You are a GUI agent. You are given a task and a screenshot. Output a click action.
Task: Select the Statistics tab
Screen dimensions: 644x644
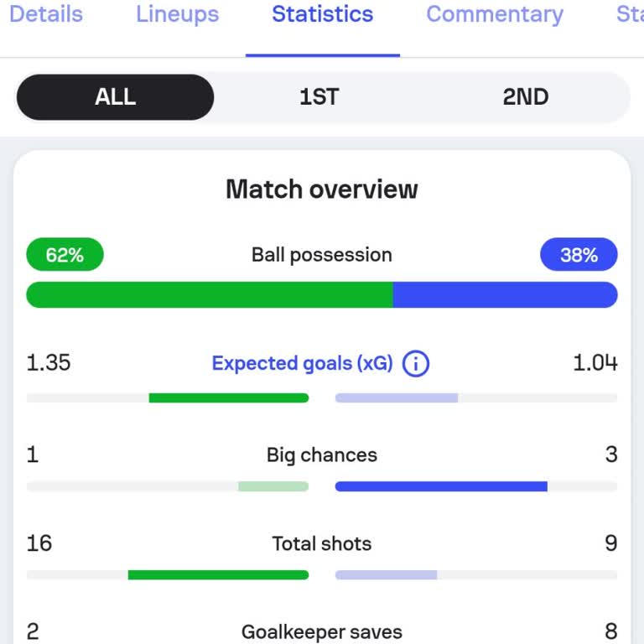[322, 15]
